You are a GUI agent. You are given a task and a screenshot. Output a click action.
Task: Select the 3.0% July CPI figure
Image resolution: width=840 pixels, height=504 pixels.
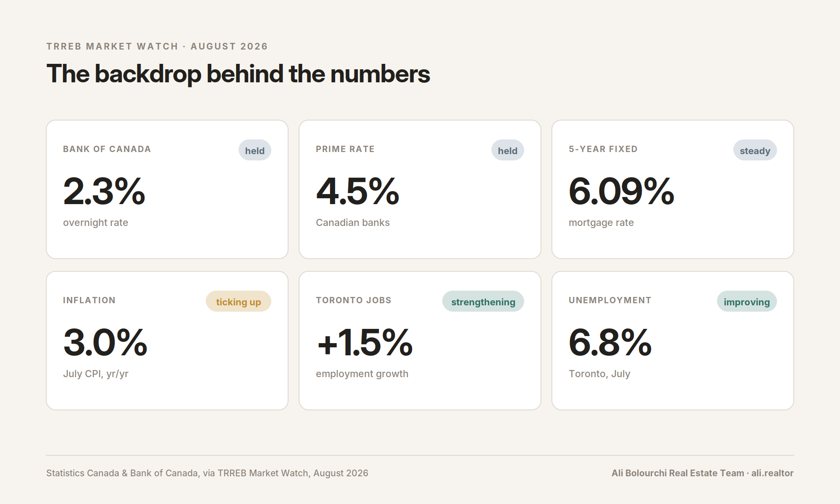105,343
